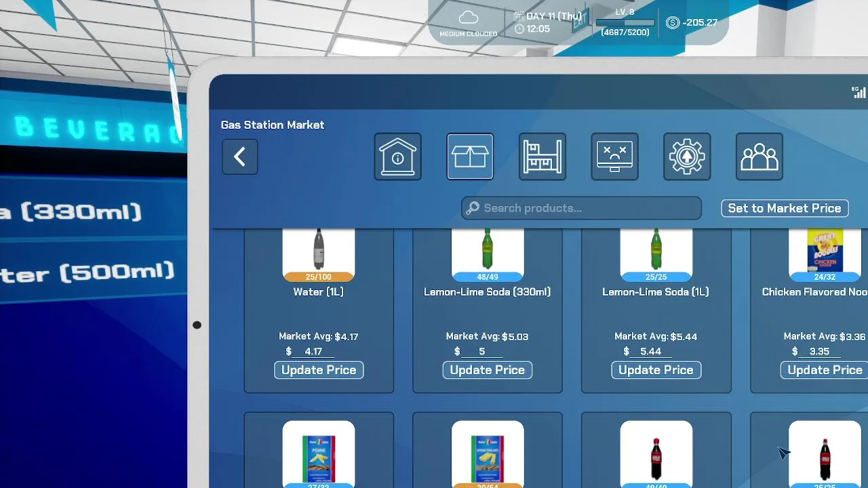Image resolution: width=868 pixels, height=488 pixels.
Task: Edit Lemon-Lime Soda (330ml) price field 5
Action: pos(482,352)
